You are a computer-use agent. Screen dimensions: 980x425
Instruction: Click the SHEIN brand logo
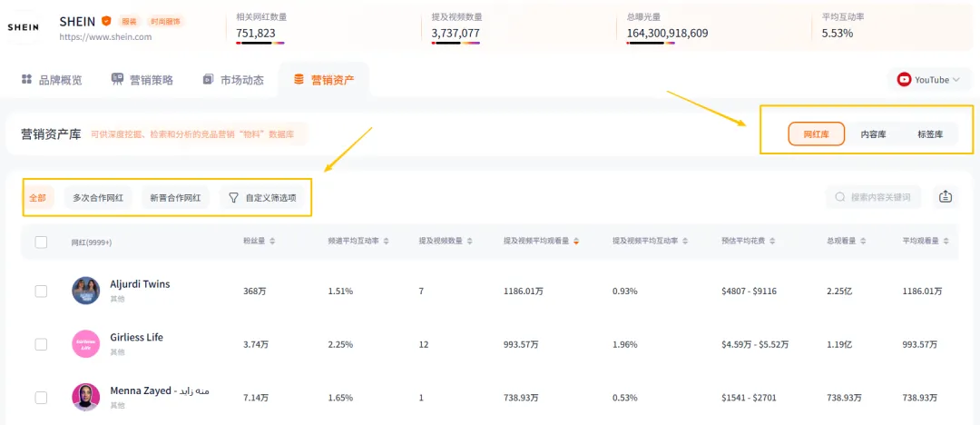(x=23, y=27)
